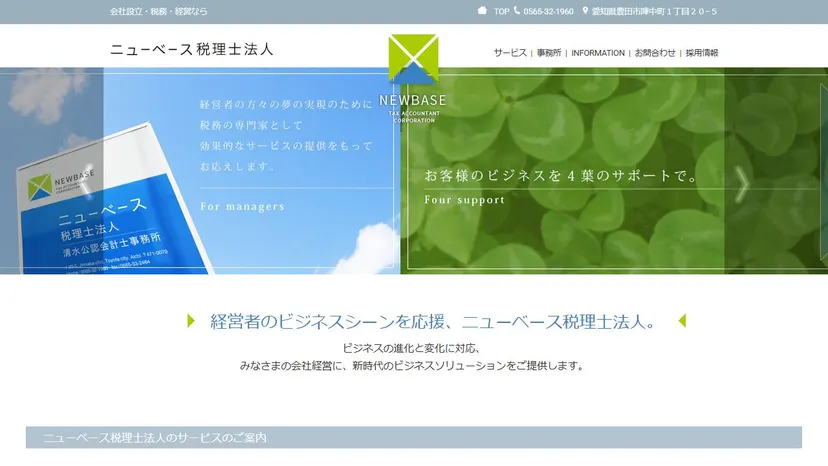Go to previous slide with left arrow
The image size is (828, 466).
click(88, 182)
